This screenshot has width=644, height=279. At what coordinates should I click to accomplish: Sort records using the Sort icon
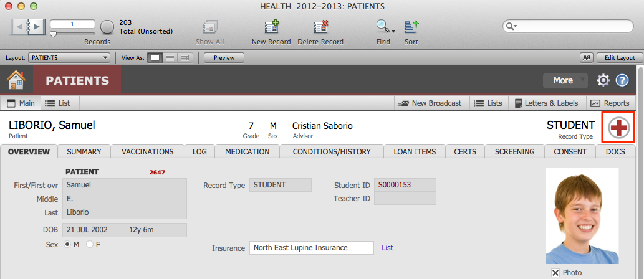(x=411, y=27)
